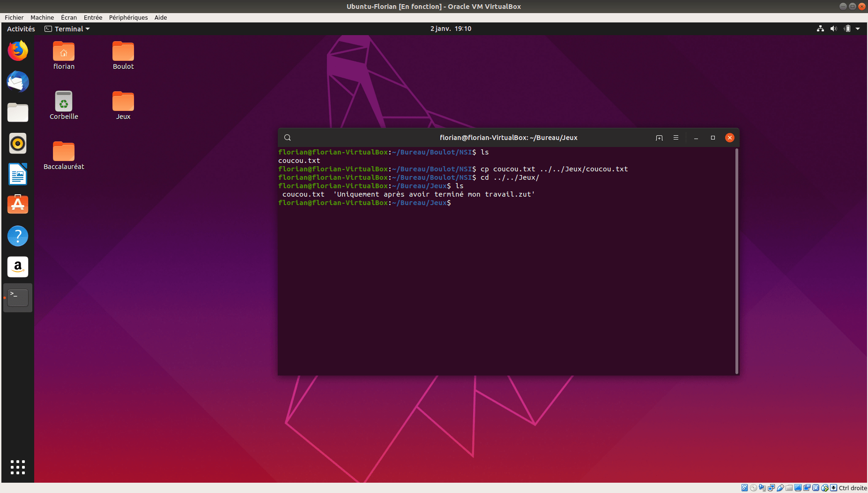Expand the Terminal app menu
This screenshot has width=868, height=493.
point(67,29)
